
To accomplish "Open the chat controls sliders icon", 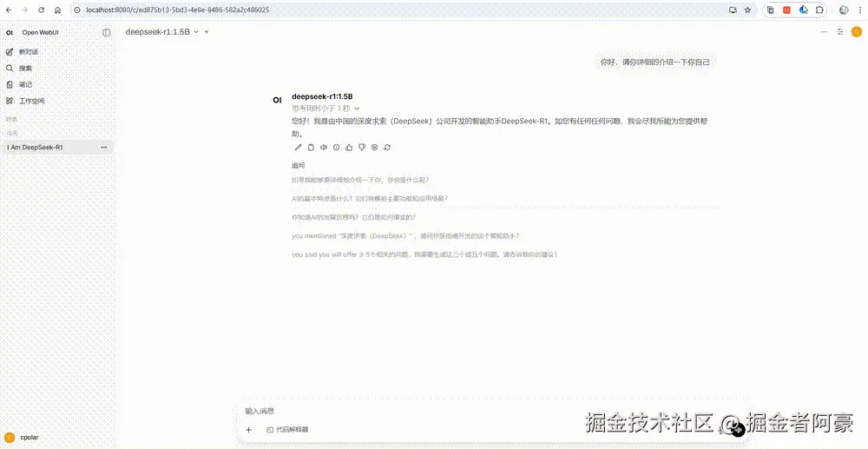I will [839, 32].
